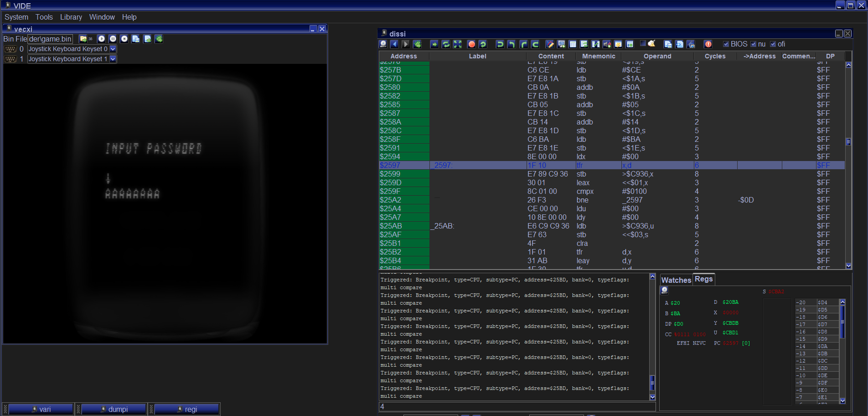Open the dumpi window button in bottom bar

click(114, 409)
